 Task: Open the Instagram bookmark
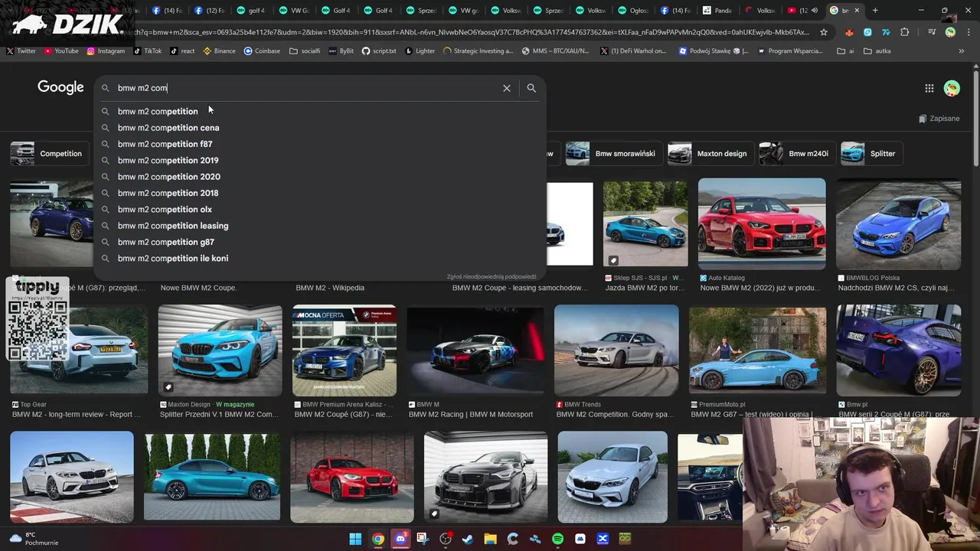click(106, 51)
